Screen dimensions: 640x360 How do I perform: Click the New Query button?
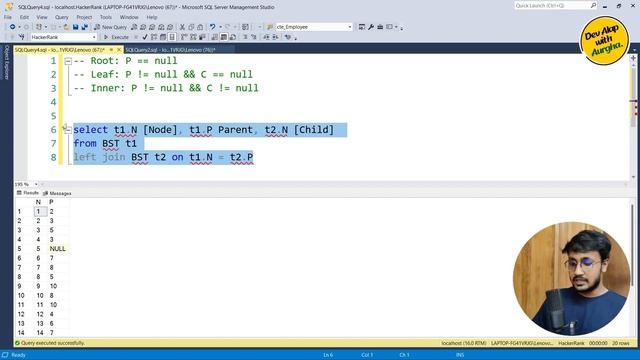pos(110,27)
